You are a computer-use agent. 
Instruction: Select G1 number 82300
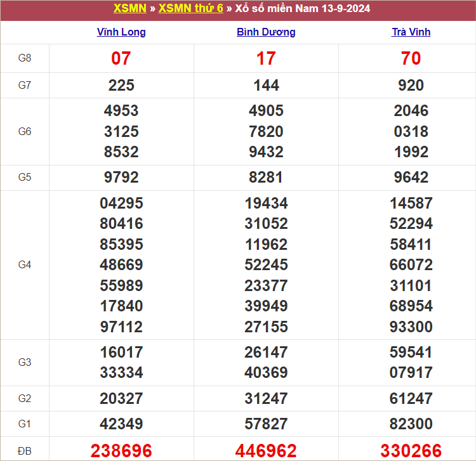[411, 424]
